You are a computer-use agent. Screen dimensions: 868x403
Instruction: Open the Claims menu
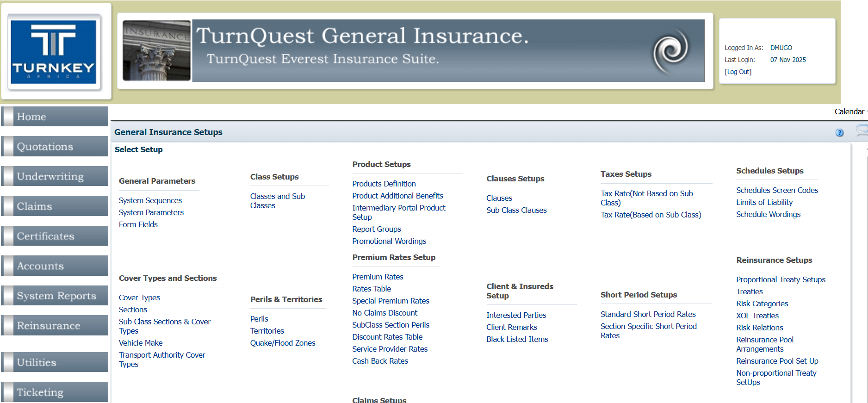click(55, 206)
